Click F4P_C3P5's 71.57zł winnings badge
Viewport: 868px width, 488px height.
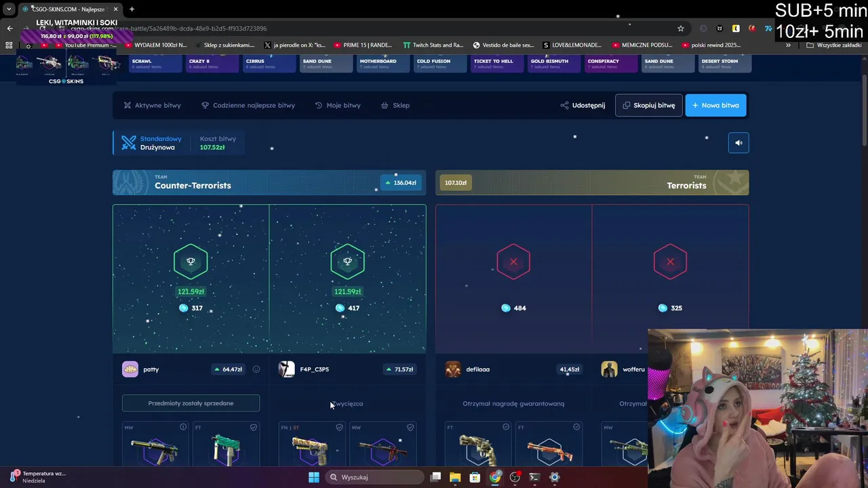point(399,369)
